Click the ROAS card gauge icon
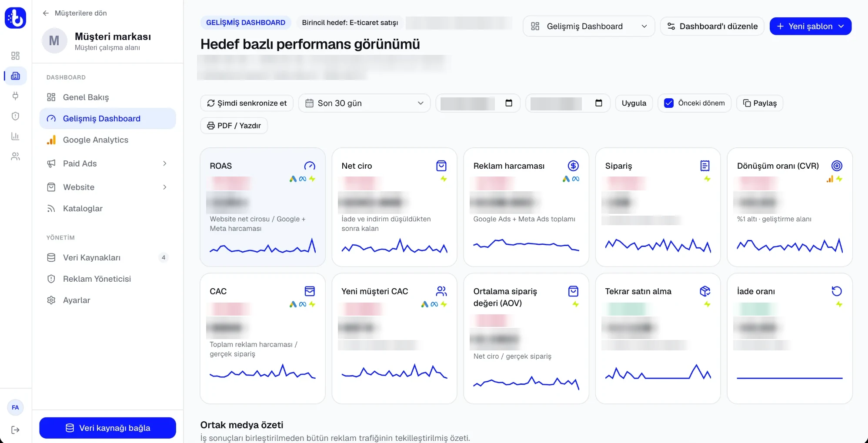The height and width of the screenshot is (443, 868). pyautogui.click(x=310, y=166)
